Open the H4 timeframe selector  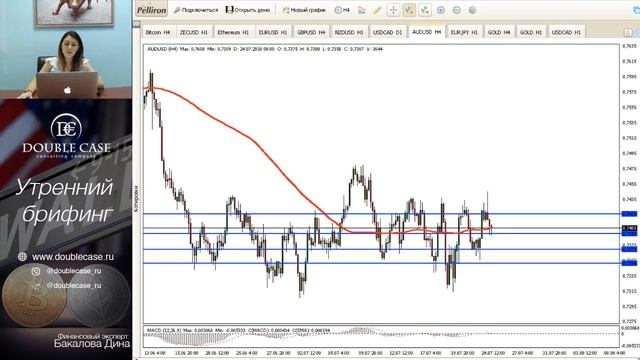[342, 10]
